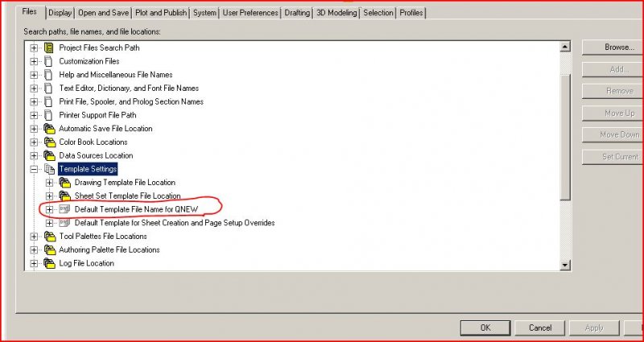Click the Data Sources Location folder icon
This screenshot has height=342, width=644.
click(x=49, y=156)
